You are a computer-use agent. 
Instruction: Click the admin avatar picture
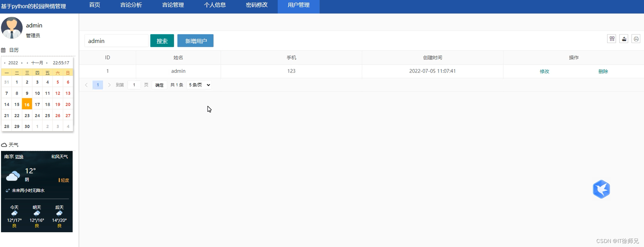click(12, 28)
